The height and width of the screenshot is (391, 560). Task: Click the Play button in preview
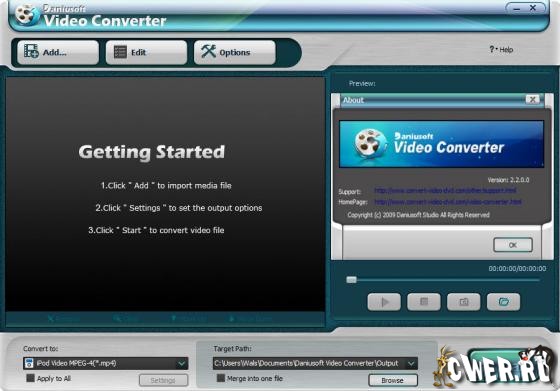(384, 302)
